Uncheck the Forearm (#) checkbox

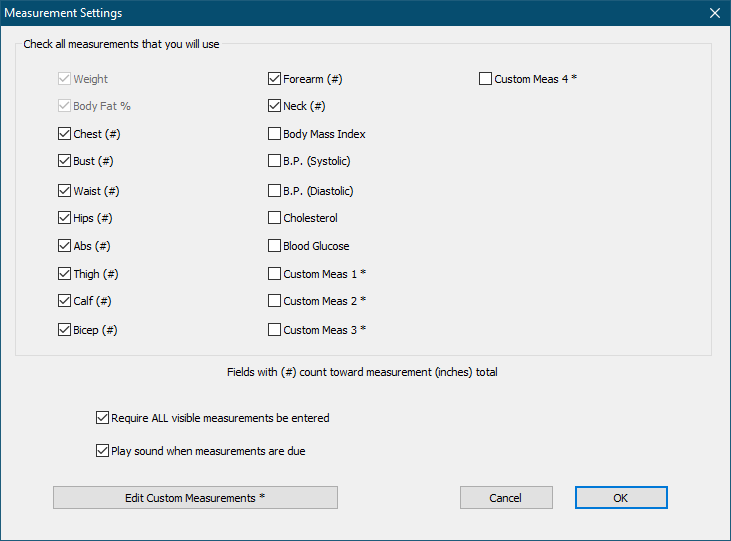click(275, 79)
